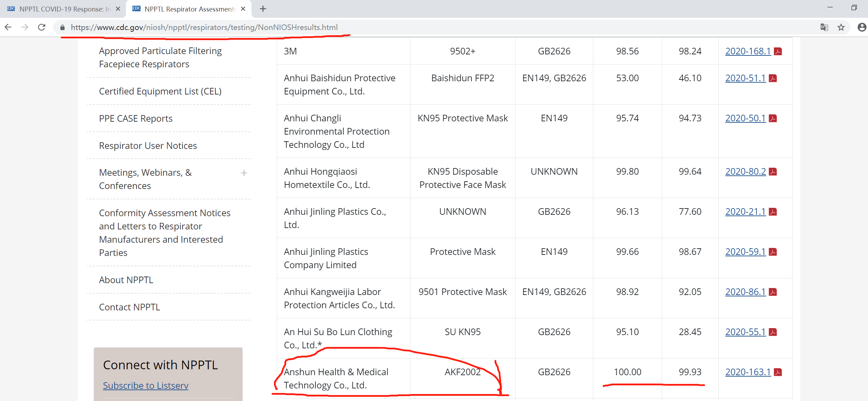
Task: Open a new tab with the plus icon
Action: click(263, 9)
